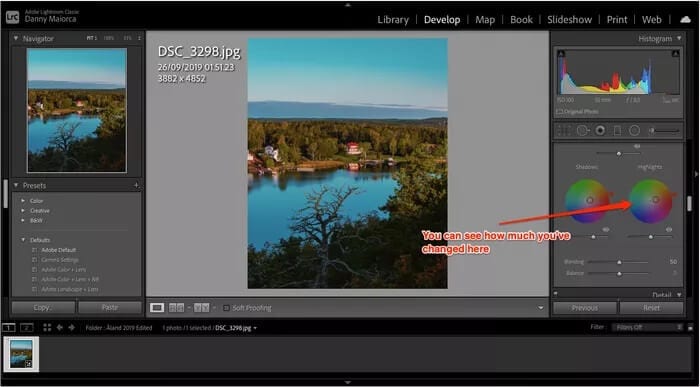Adjust the Balance slider

coord(619,273)
